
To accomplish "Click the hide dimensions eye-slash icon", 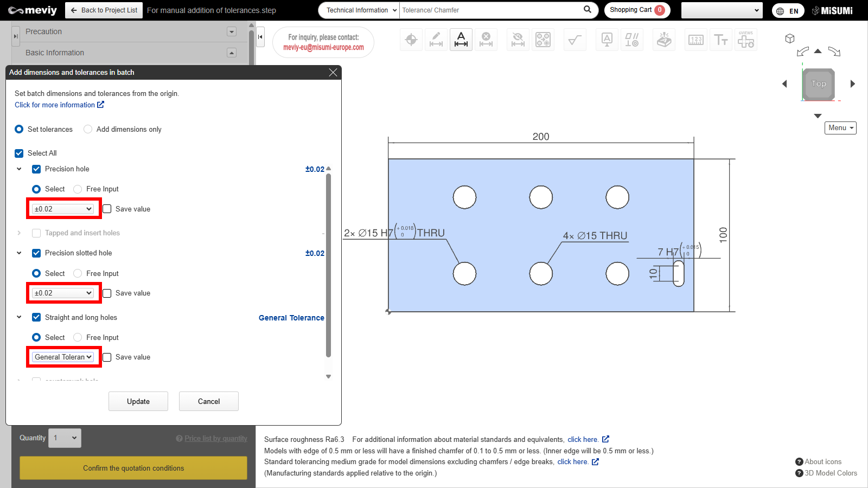I will point(518,40).
